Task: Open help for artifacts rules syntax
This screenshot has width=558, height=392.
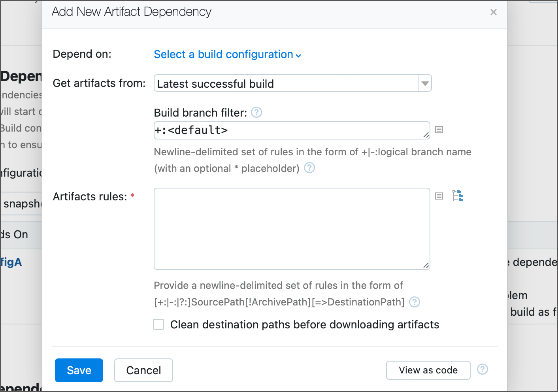Action: click(414, 302)
